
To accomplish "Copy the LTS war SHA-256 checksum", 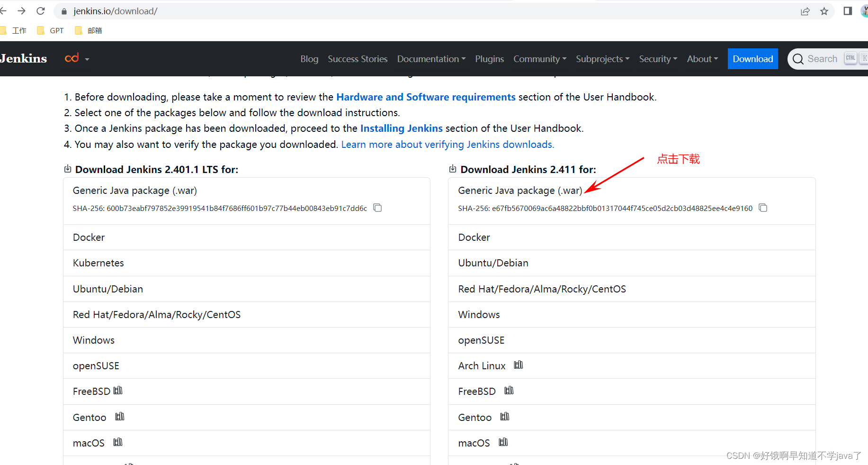I will point(377,208).
